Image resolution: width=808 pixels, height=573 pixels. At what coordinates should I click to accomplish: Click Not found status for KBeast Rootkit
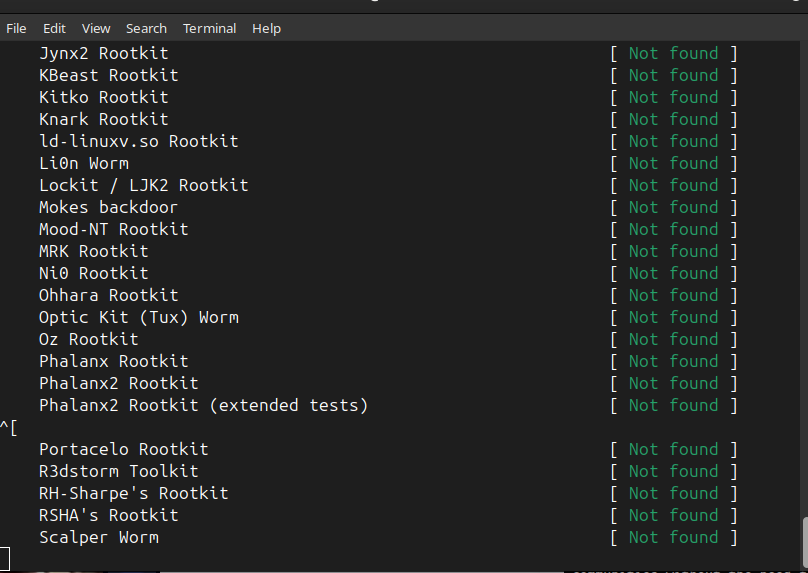pyautogui.click(x=673, y=75)
